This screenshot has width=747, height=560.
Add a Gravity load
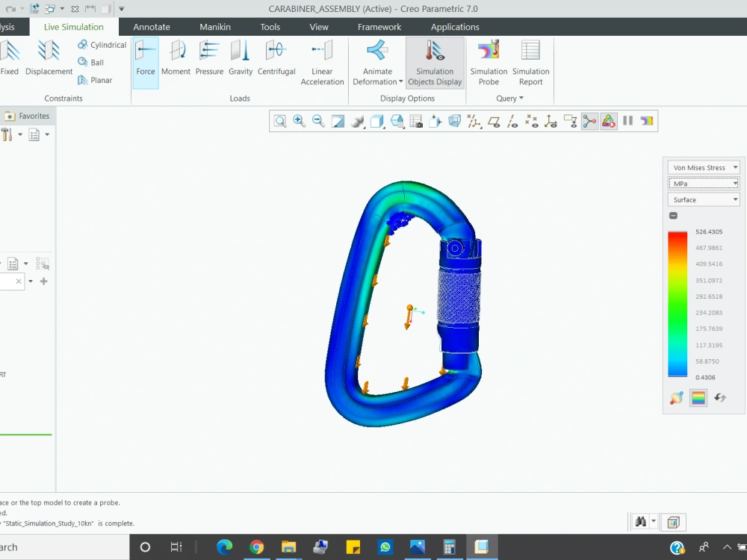[x=240, y=60]
